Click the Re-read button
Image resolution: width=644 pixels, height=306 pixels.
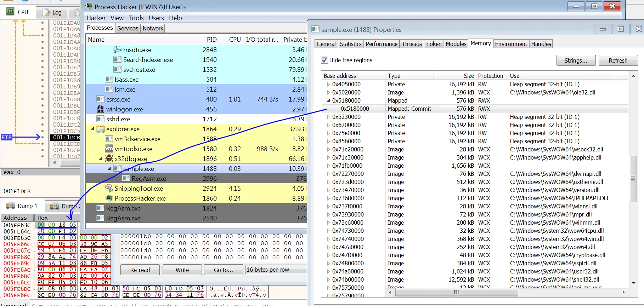click(x=140, y=270)
